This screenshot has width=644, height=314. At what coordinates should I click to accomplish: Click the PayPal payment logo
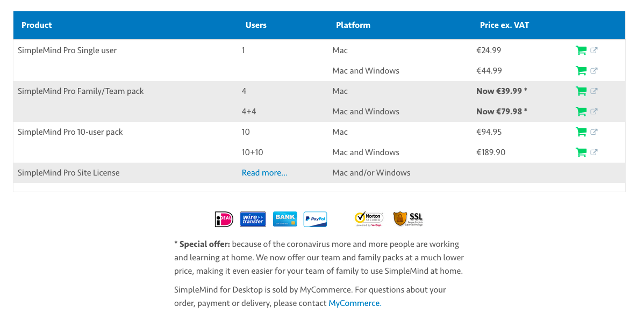click(316, 220)
